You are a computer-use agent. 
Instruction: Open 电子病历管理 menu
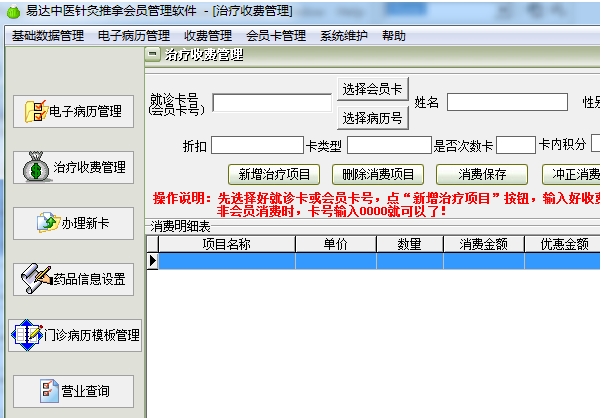tap(134, 36)
